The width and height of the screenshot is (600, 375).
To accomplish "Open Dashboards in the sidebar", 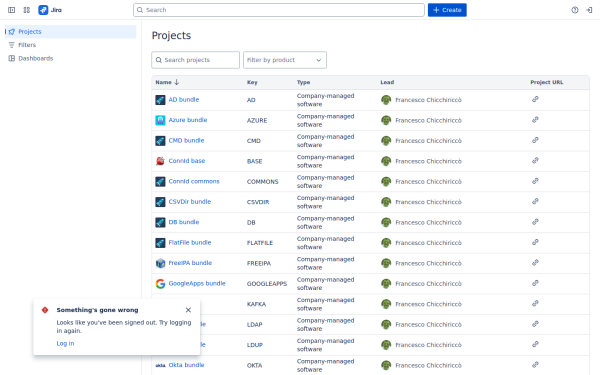I will (x=70, y=58).
